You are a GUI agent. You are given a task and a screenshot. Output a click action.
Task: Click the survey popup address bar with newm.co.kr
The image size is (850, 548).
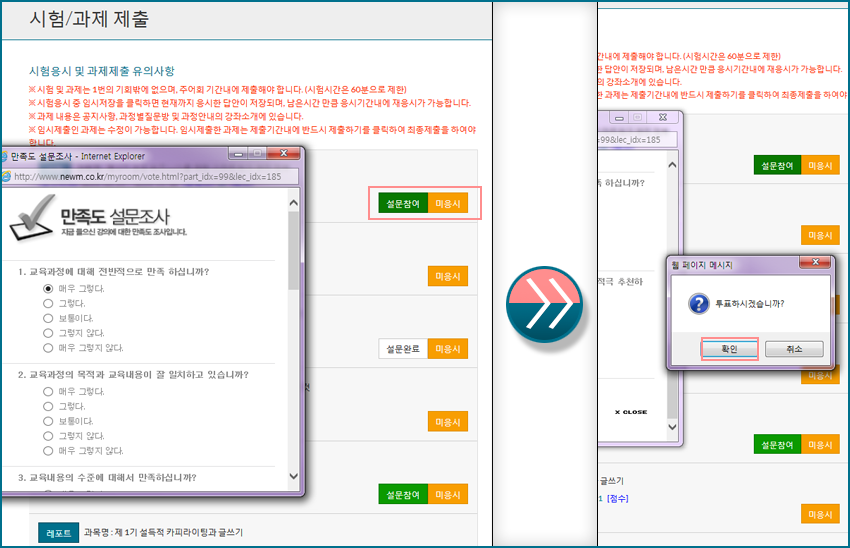(150, 175)
